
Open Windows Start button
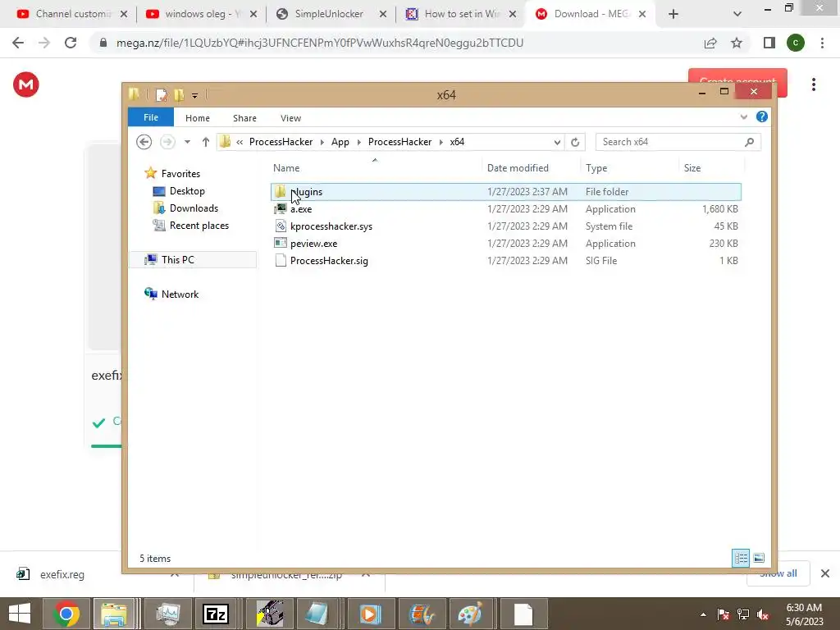point(20,614)
